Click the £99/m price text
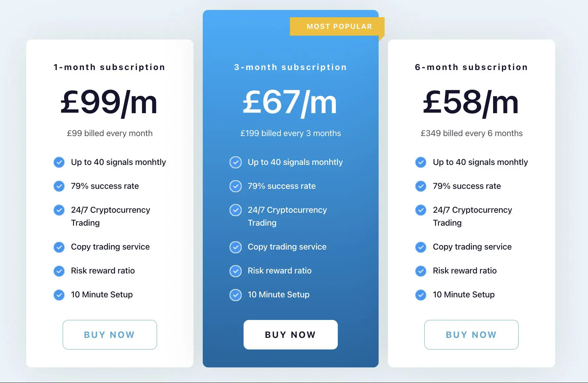588x383 pixels. coord(109,103)
